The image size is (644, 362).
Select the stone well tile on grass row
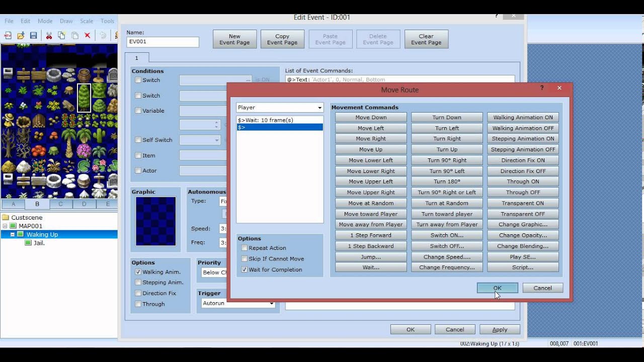(53, 75)
